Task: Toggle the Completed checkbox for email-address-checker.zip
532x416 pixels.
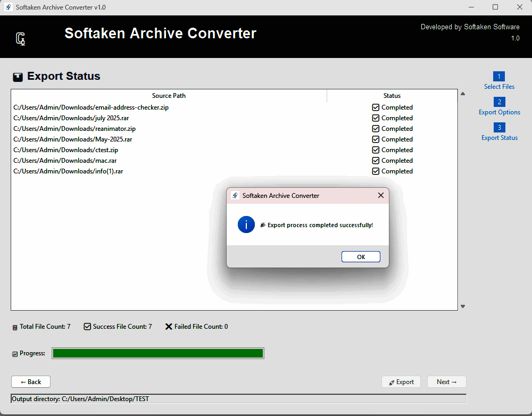Action: 376,107
